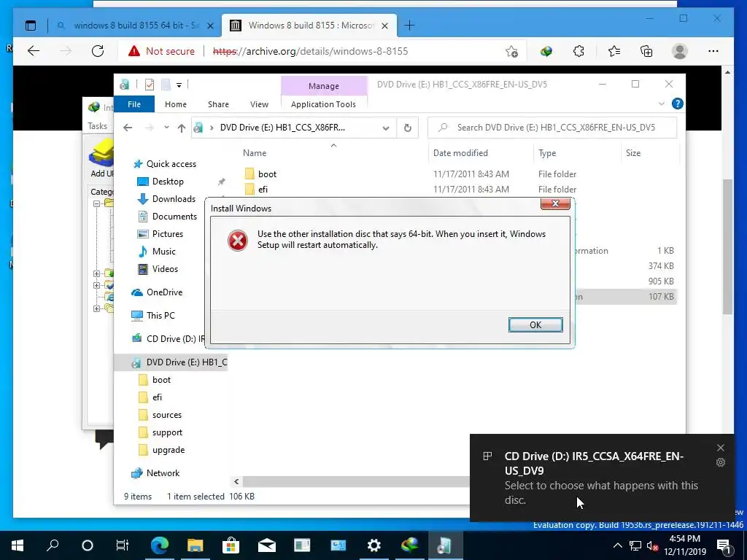
Task: Go up one folder level in Explorer
Action: pos(182,128)
